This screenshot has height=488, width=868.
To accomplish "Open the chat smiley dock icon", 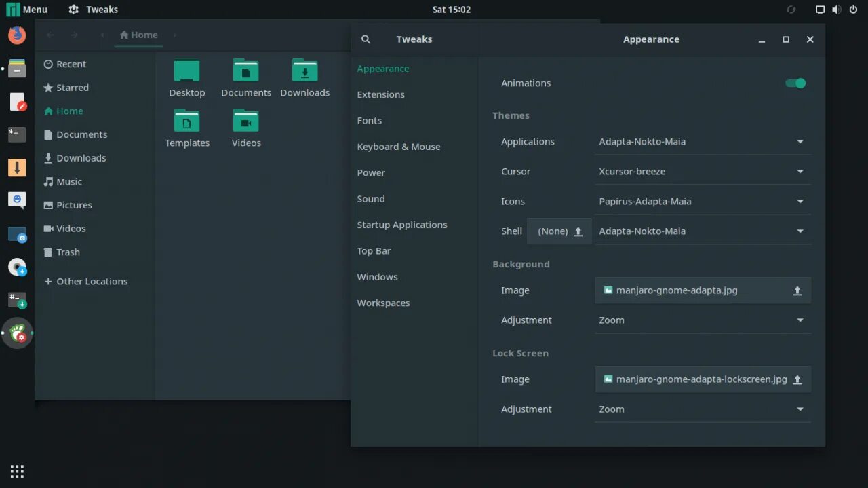I will pos(17,200).
